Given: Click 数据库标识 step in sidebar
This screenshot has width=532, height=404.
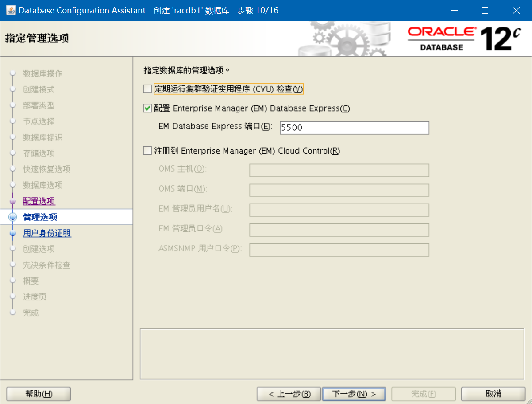Looking at the screenshot, I should [42, 138].
